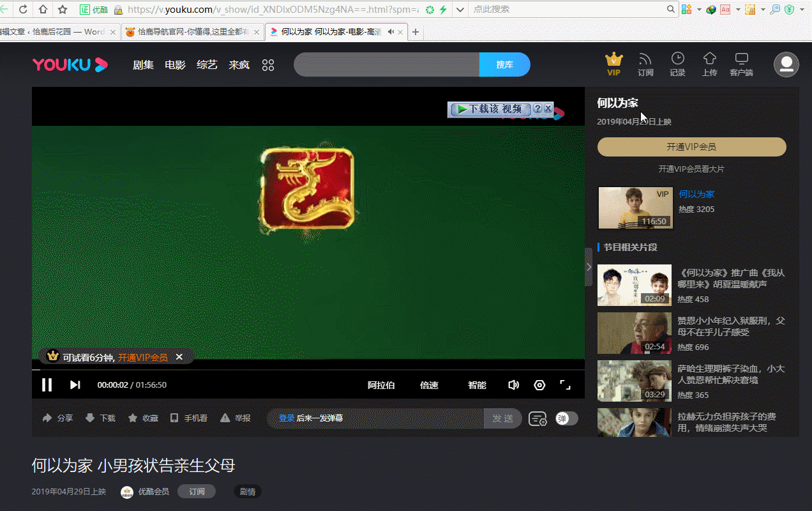Click the 搜库 search button

[x=504, y=65]
